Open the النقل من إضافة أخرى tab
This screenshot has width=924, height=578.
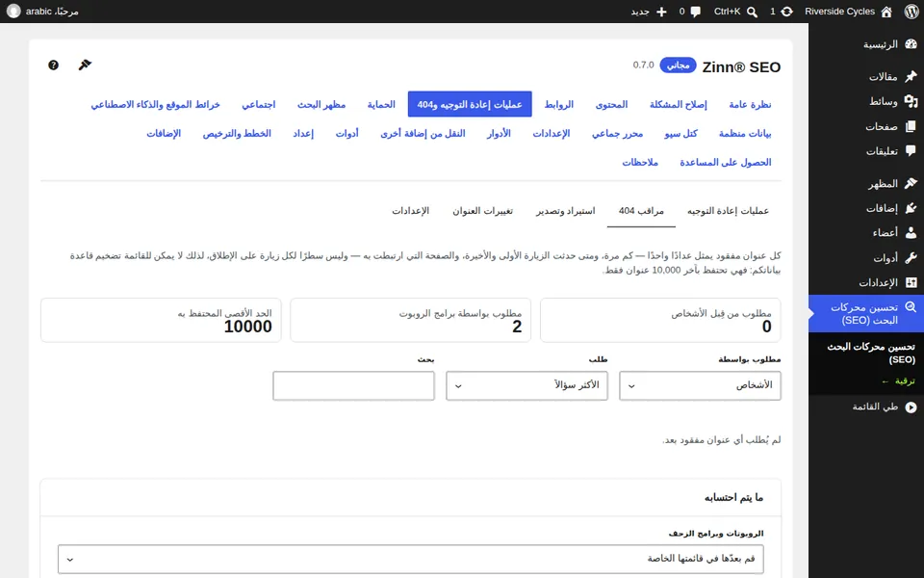[423, 133]
